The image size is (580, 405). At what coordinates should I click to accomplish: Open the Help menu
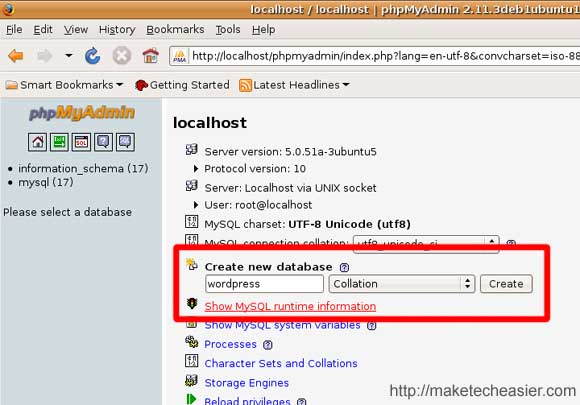263,30
